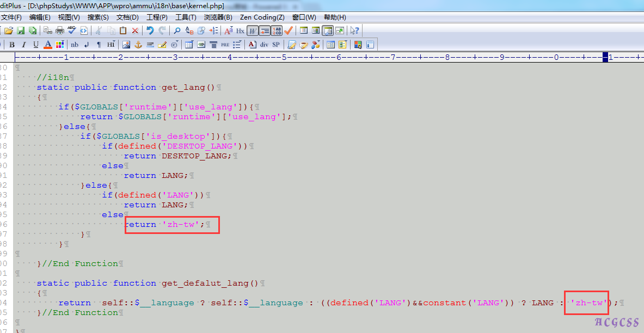Toggle the auto indent button
644x333 pixels.
coord(265,30)
